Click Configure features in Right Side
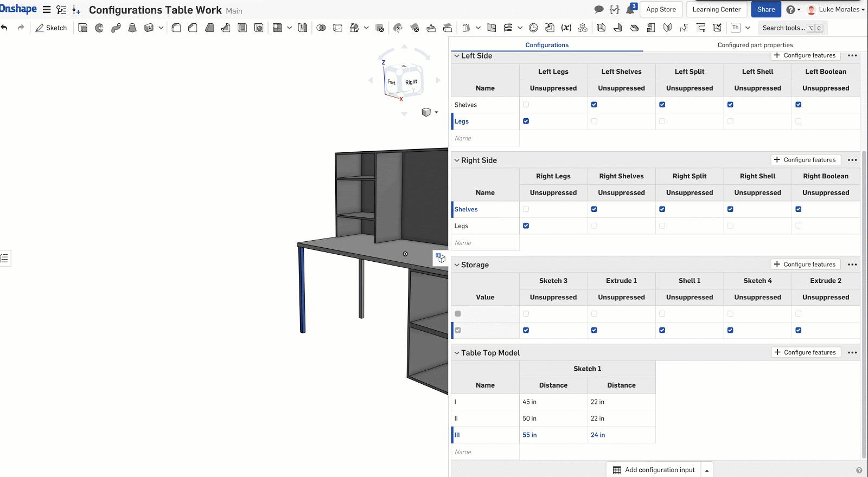The height and width of the screenshot is (477, 868). [x=805, y=160]
